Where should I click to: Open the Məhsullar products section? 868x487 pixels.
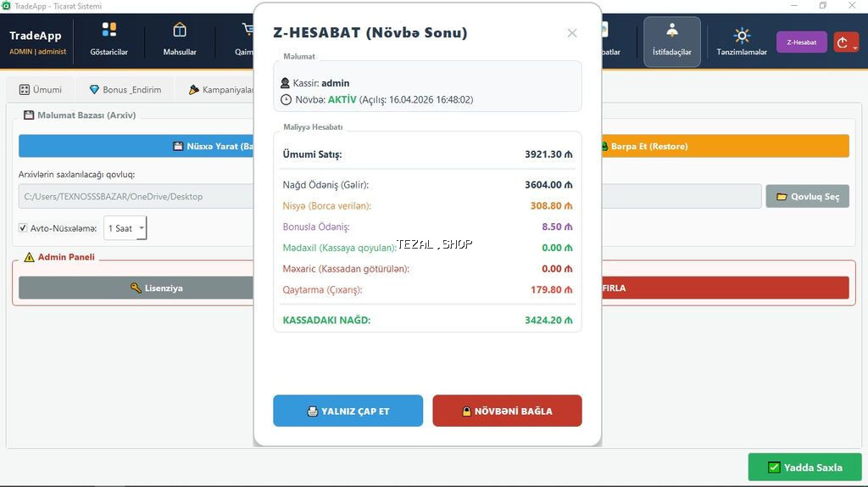point(180,40)
